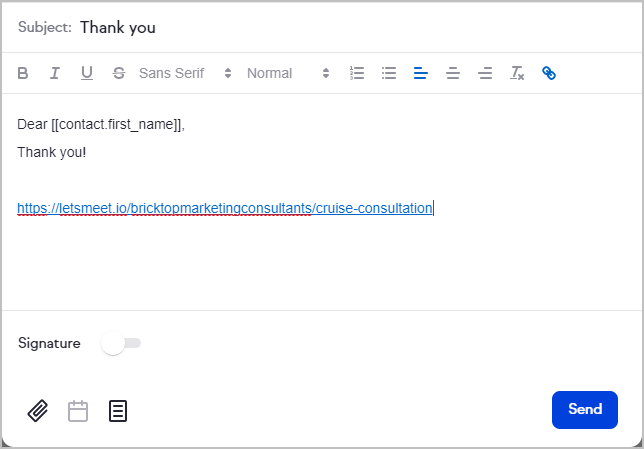This screenshot has height=449, width=644.
Task: Toggle strikethrough formatting
Action: (119, 73)
